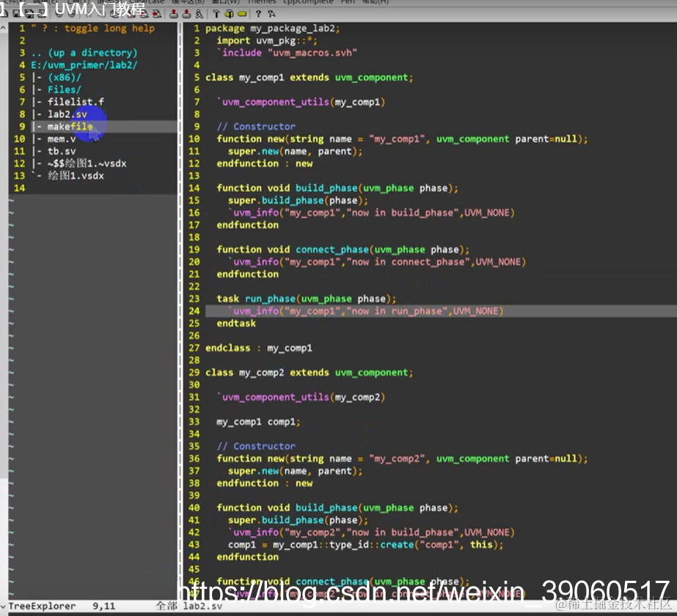Click 'task run_phase(uvm_phase phase);' line
The width and height of the screenshot is (677, 616).
306,299
